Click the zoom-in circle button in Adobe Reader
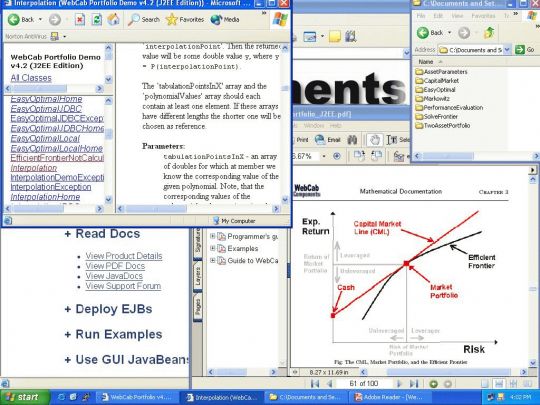 coord(337,156)
